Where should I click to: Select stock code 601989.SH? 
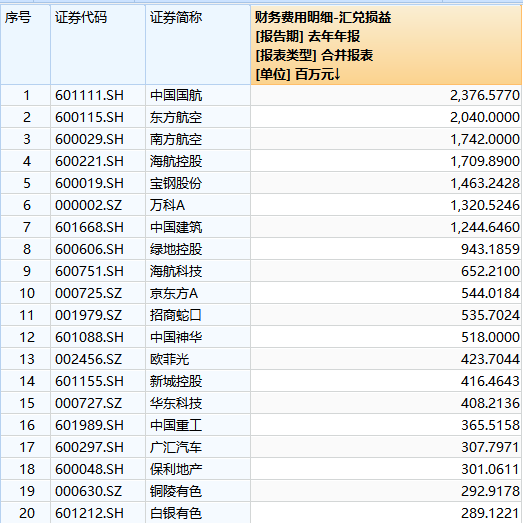coord(89,426)
